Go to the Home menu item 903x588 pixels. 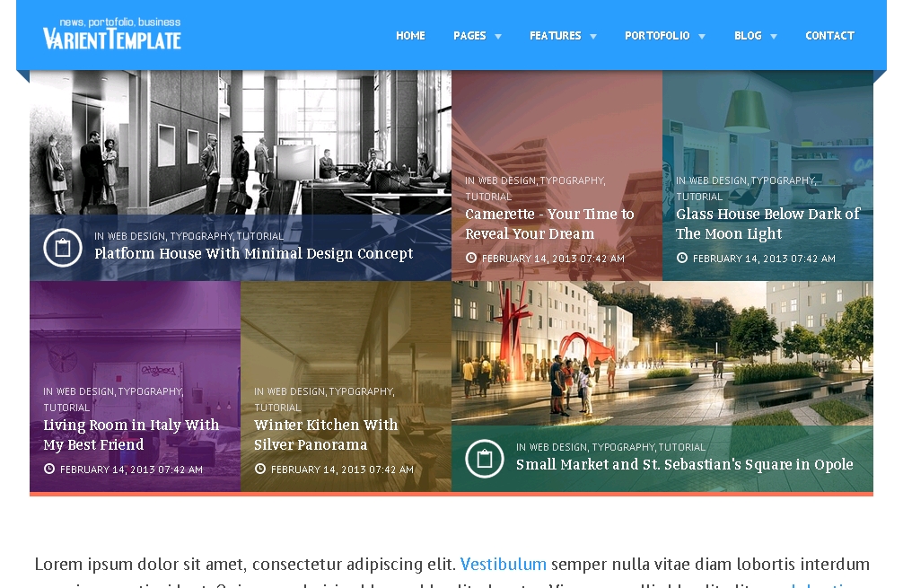click(x=410, y=36)
